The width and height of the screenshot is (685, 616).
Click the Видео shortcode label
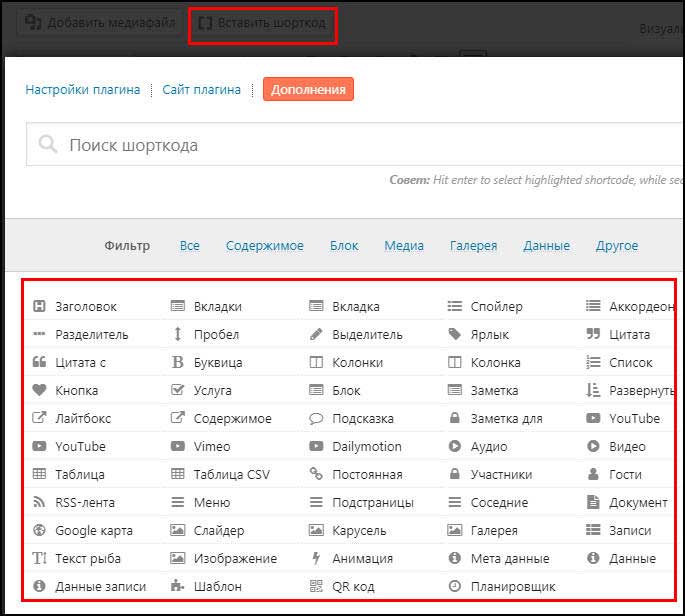pyautogui.click(x=627, y=446)
